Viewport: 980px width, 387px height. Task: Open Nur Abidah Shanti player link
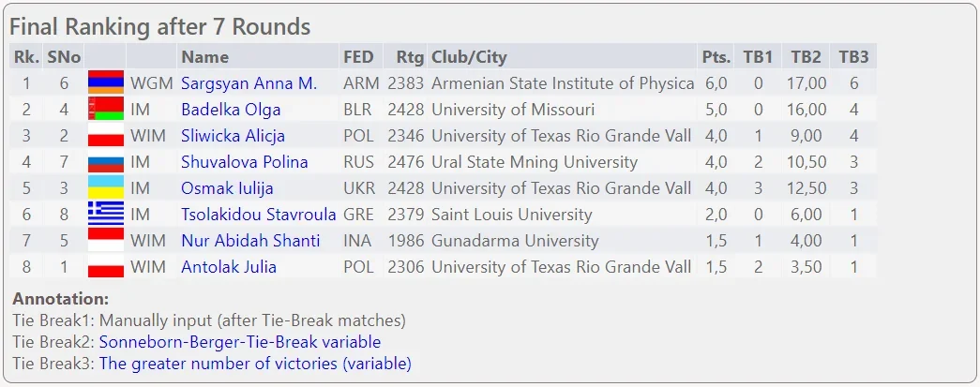pyautogui.click(x=250, y=241)
